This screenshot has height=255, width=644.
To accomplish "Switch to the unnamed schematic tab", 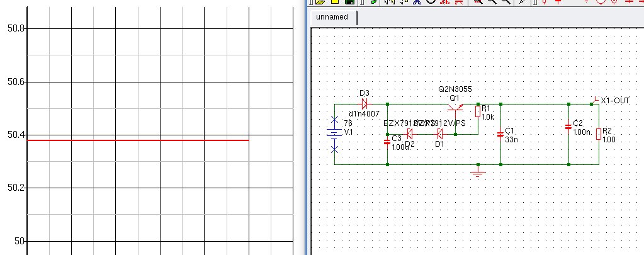I will tap(332, 18).
